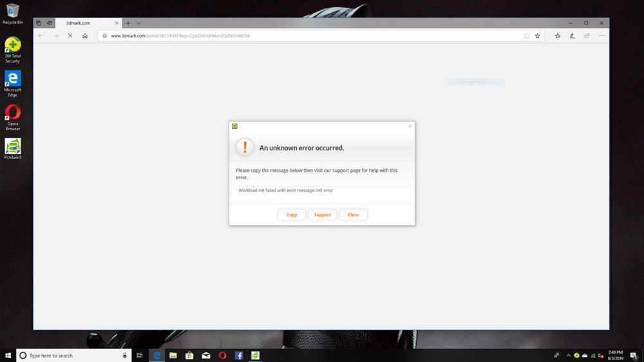This screenshot has height=362, width=644.
Task: Open the reading view icon in address bar
Action: pos(527,35)
